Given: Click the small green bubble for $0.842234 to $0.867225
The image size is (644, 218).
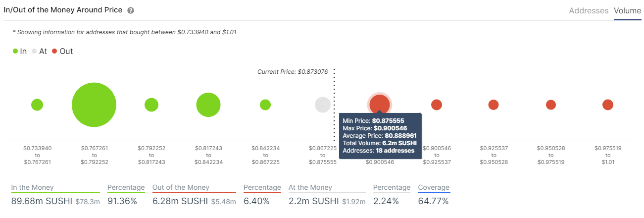Looking at the screenshot, I should tap(265, 105).
